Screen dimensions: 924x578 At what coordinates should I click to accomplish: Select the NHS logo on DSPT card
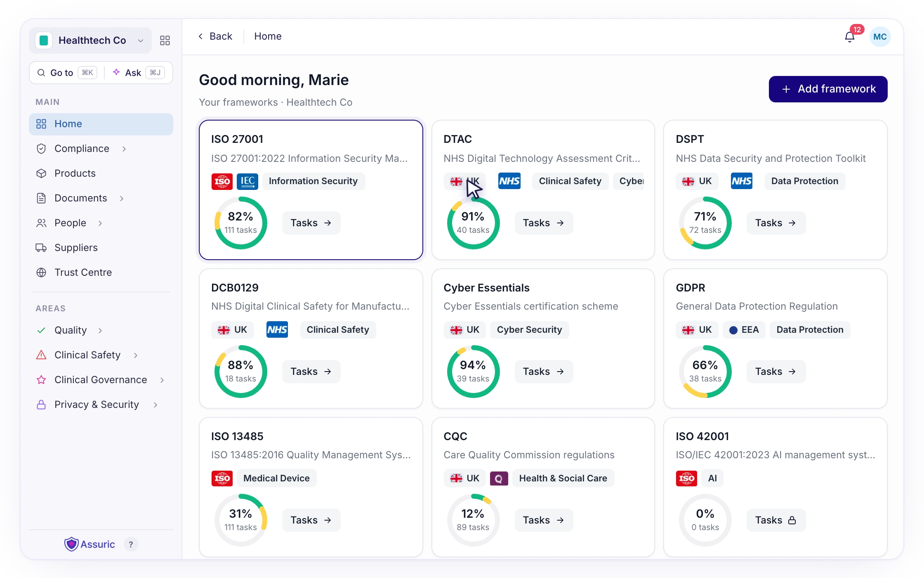(741, 181)
